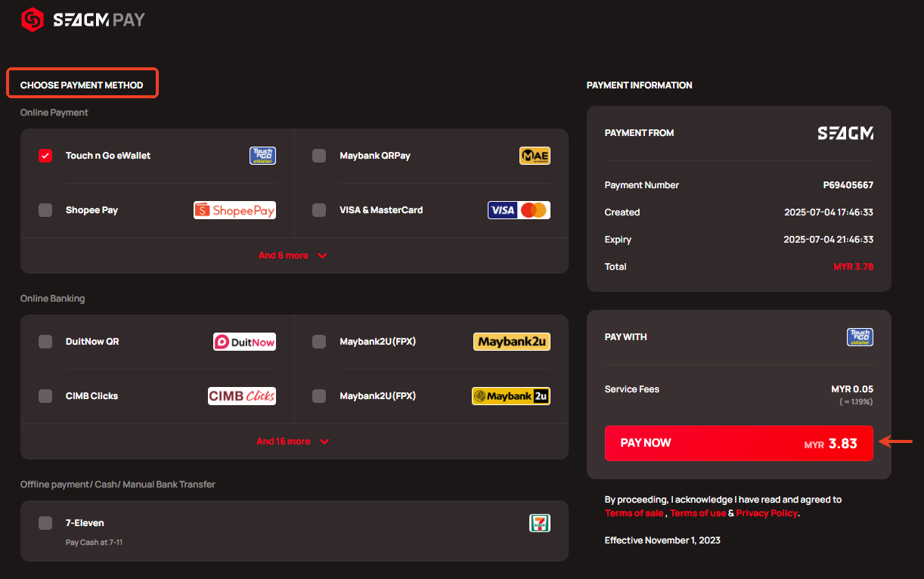Click the service fee amount MYR 0.05
The height and width of the screenshot is (579, 924).
coord(852,389)
